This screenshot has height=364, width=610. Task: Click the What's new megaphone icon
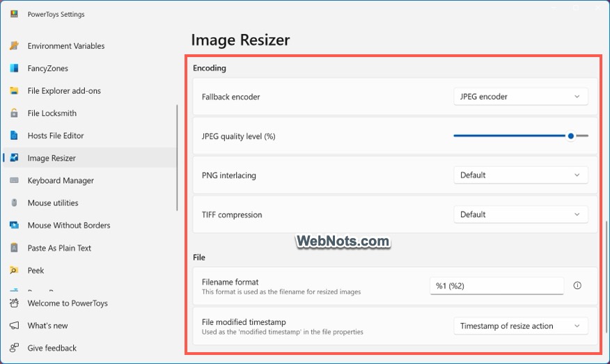tap(14, 326)
